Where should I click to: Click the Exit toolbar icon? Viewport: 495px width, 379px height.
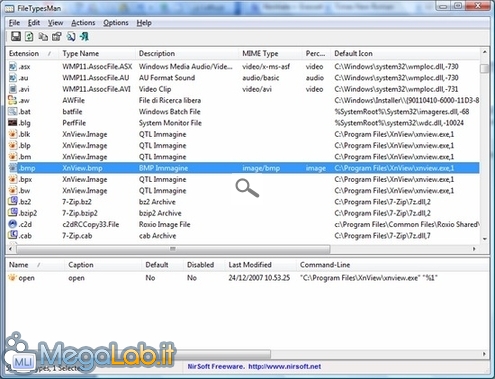pos(84,36)
